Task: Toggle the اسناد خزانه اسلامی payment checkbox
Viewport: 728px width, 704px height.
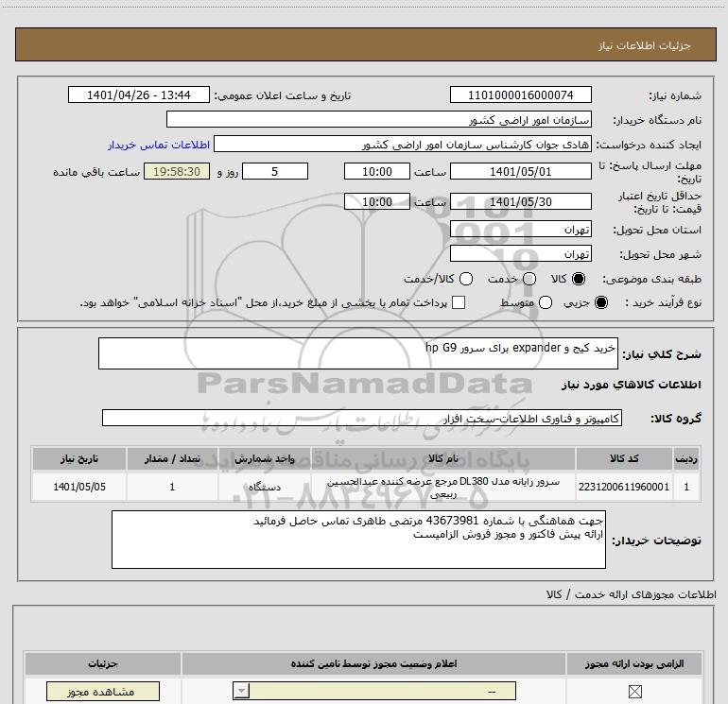Action: [459, 302]
